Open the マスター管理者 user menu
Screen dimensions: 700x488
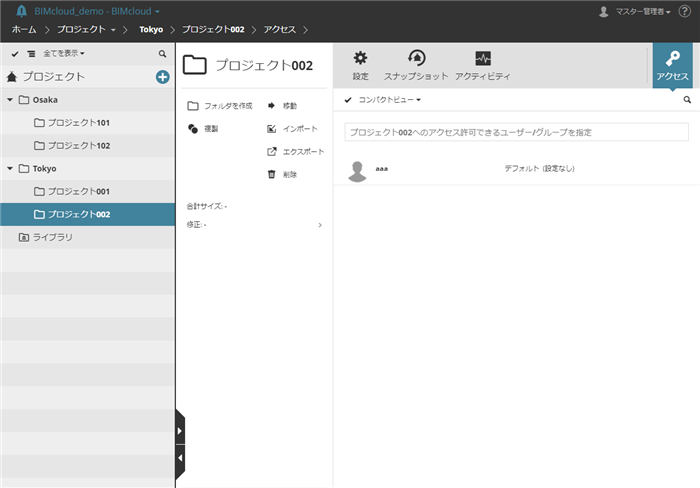[643, 12]
